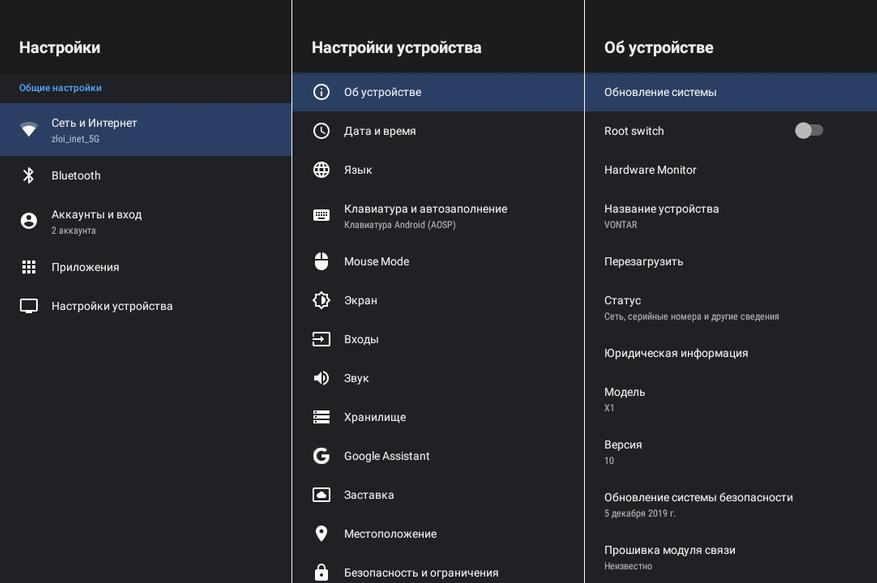Click the Bluetooth icon
The height and width of the screenshot is (583, 877).
[29, 176]
